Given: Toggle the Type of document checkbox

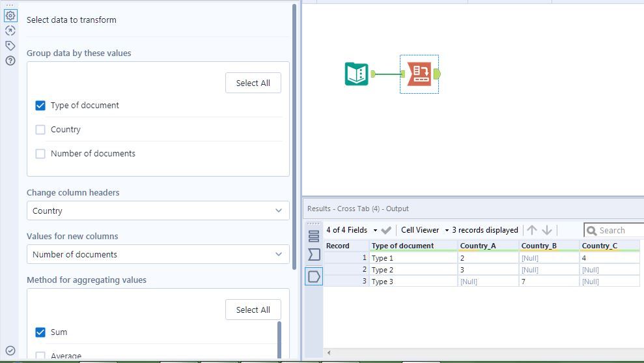Looking at the screenshot, I should tap(40, 106).
